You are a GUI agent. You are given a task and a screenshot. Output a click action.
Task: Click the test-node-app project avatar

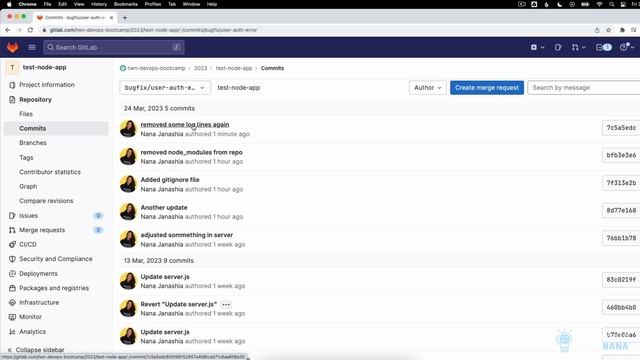[x=12, y=67]
